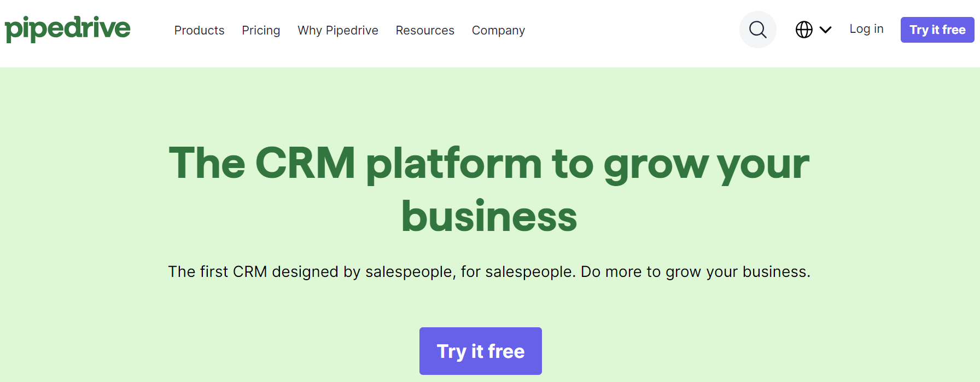Image resolution: width=980 pixels, height=382 pixels.
Task: Click the Log in link
Action: pos(866,29)
